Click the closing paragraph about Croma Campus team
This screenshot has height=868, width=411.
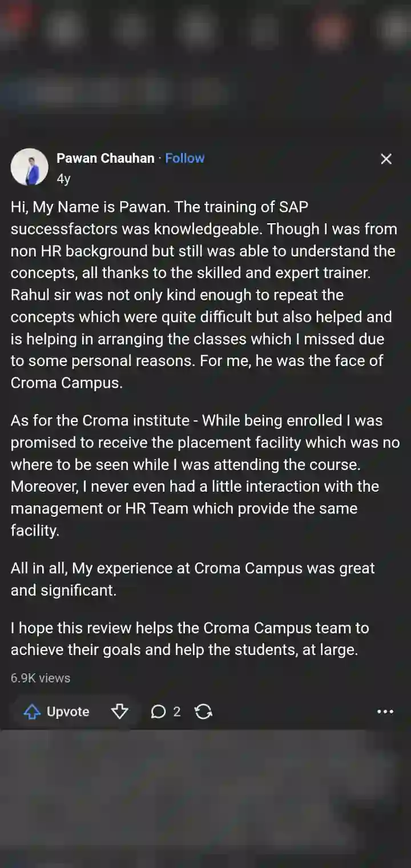(190, 638)
